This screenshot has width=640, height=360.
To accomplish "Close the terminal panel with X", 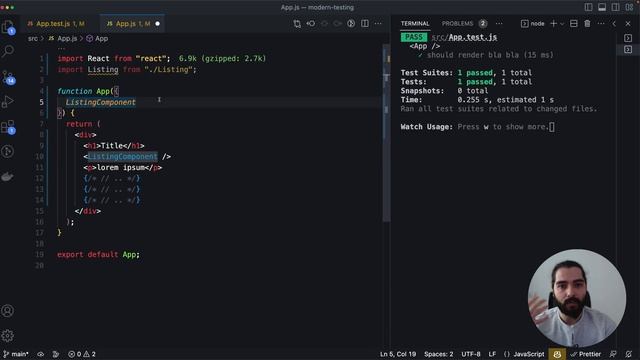I will tap(628, 24).
